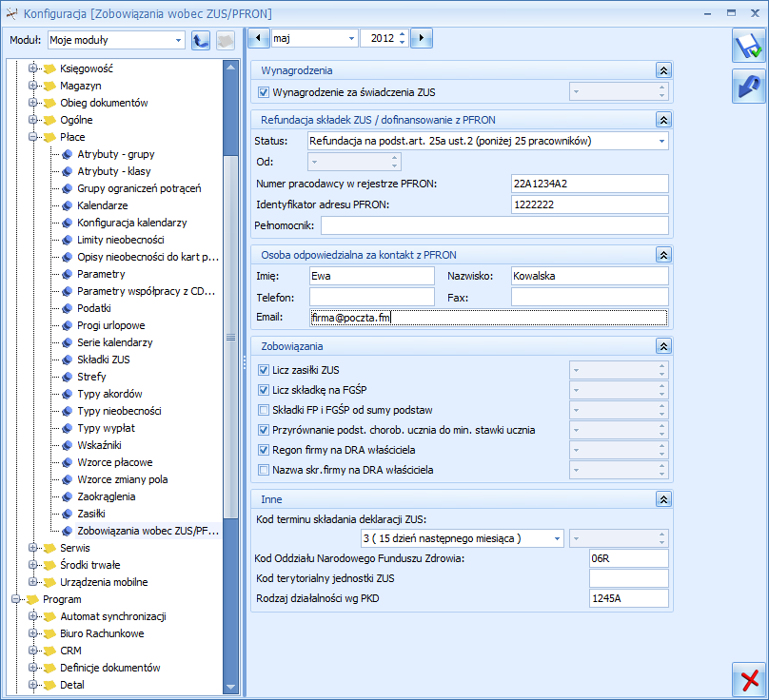Collapse the Osoba odpowiedzialna za kontakt section
The height and width of the screenshot is (700, 769).
[x=663, y=255]
